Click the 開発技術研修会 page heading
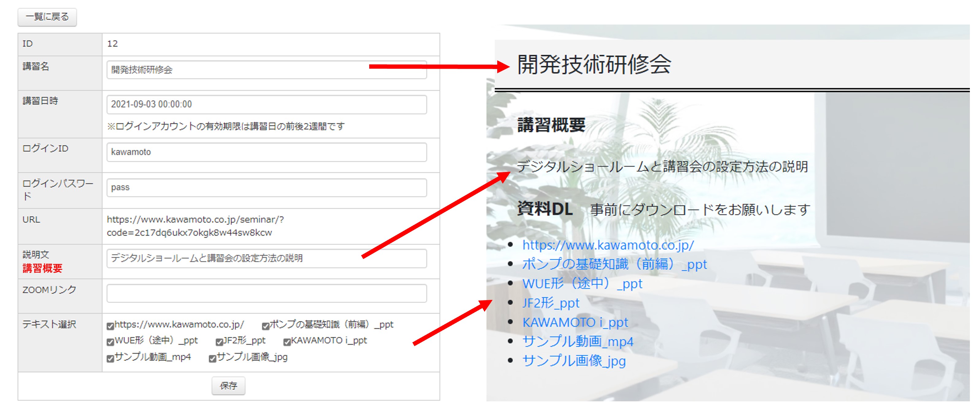Screen dimensions: 980x409 [x=594, y=64]
